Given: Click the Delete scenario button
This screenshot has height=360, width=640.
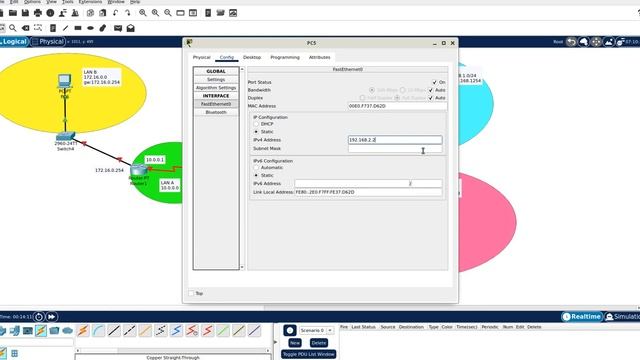Looking at the screenshot, I should [318, 343].
